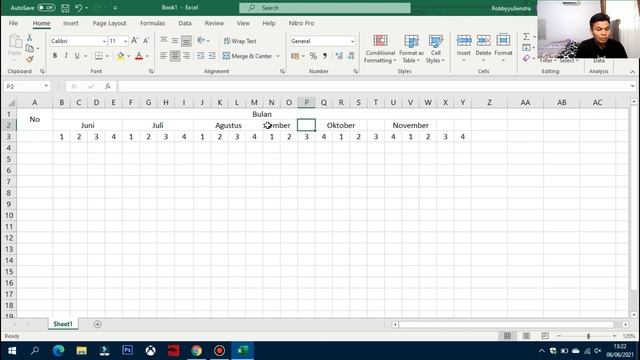Open the Windows Start menu
The height and width of the screenshot is (360, 640).
pyautogui.click(x=12, y=351)
